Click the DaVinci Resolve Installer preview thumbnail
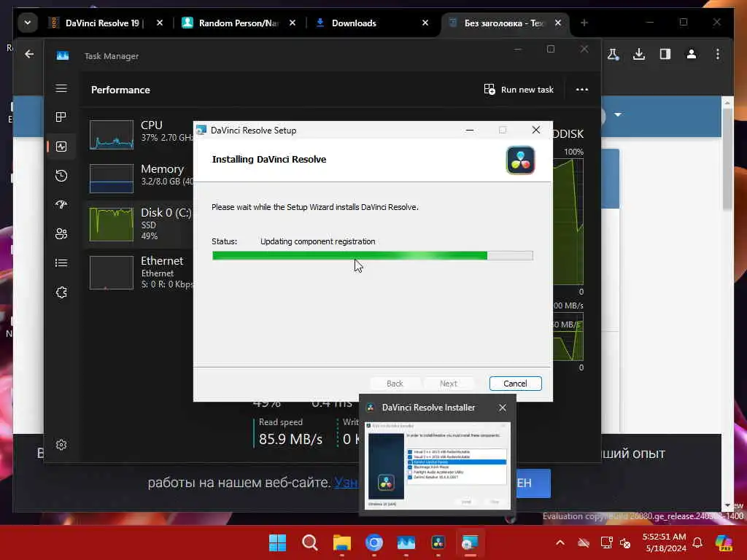Screen dimensions: 747x560 [x=437, y=465]
